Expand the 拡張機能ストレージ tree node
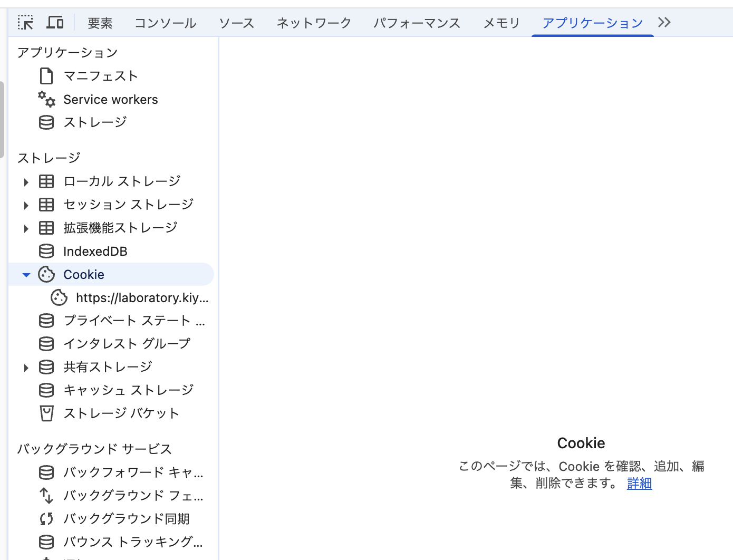The height and width of the screenshot is (560, 733). click(26, 228)
